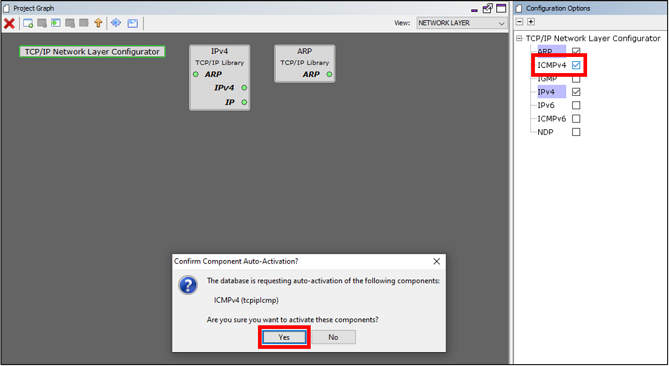The image size is (669, 366).
Task: Click the save graph image icon
Action: 133,23
